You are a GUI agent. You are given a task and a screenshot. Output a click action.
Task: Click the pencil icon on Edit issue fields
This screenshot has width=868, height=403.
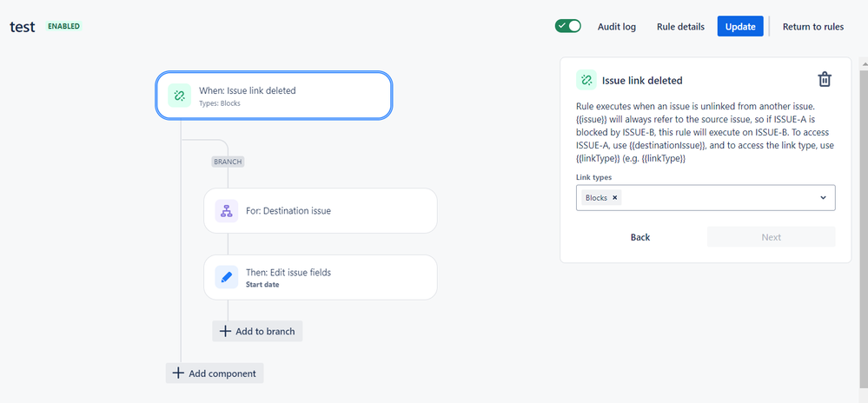227,277
